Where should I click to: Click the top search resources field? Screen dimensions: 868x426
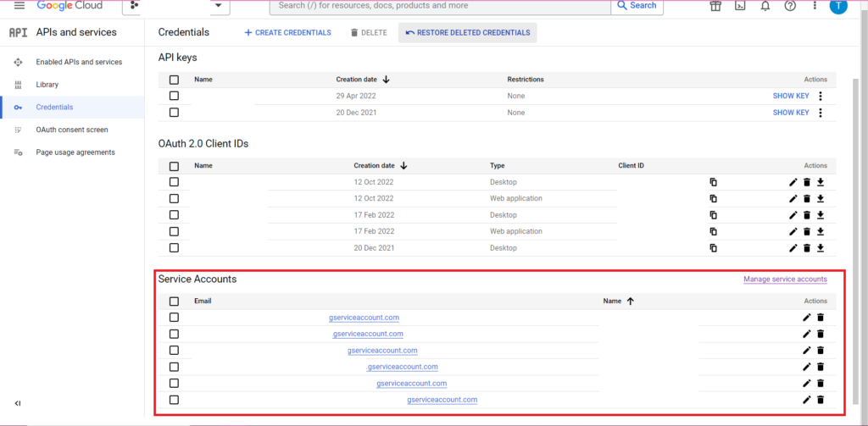tap(439, 6)
